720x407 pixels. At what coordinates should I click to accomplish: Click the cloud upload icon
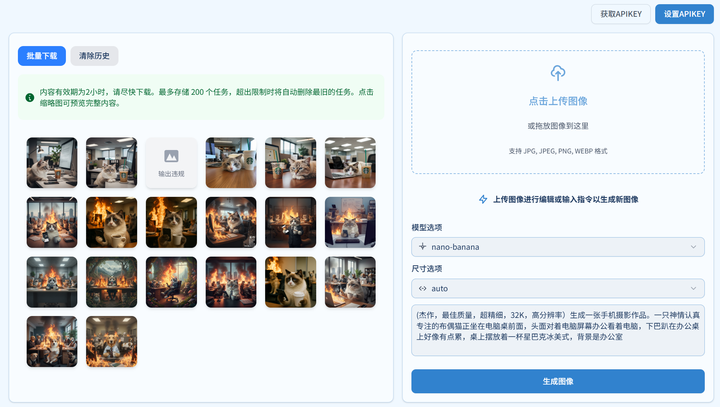558,73
